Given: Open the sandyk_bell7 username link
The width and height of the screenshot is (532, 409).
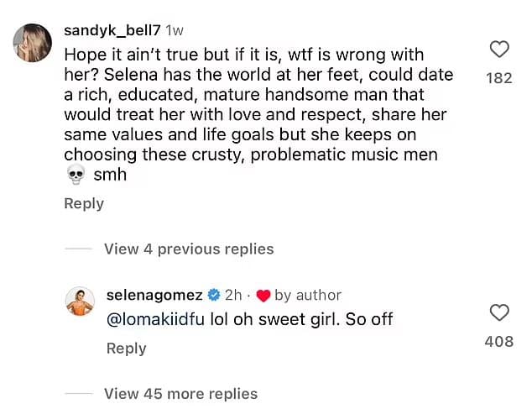Looking at the screenshot, I should [112, 30].
